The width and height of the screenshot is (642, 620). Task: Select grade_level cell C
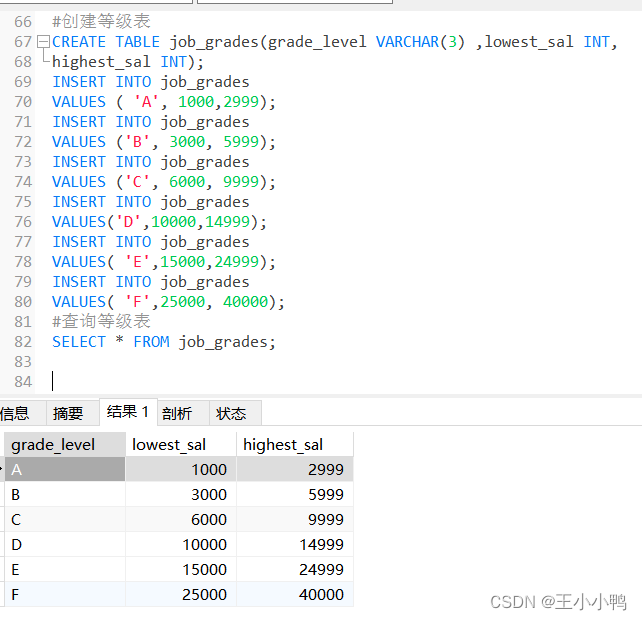[x=65, y=519]
